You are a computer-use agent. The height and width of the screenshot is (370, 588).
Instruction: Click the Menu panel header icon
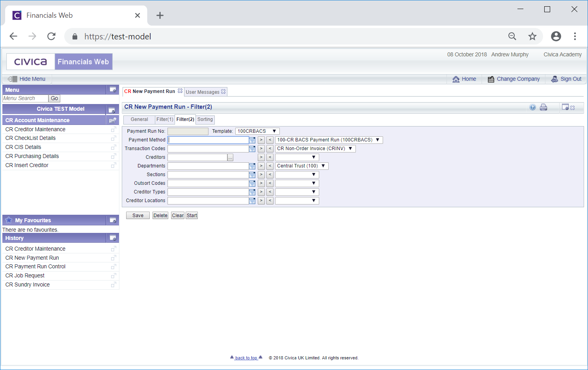[113, 90]
